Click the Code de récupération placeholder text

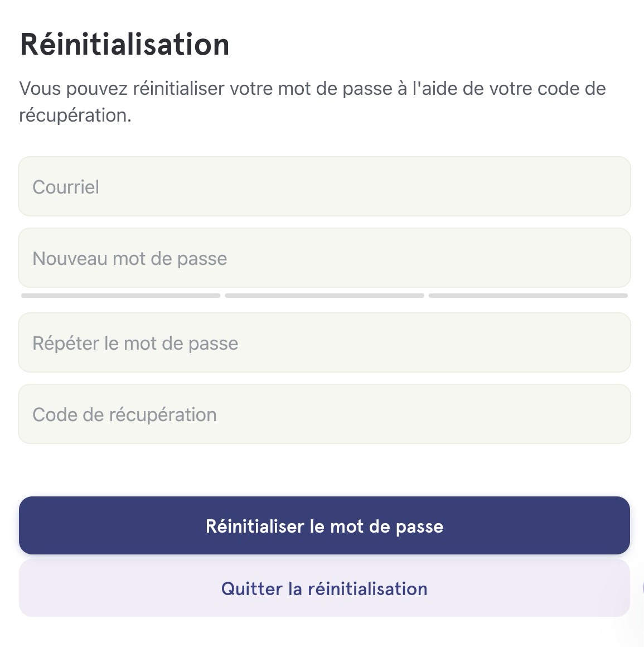pyautogui.click(x=124, y=414)
